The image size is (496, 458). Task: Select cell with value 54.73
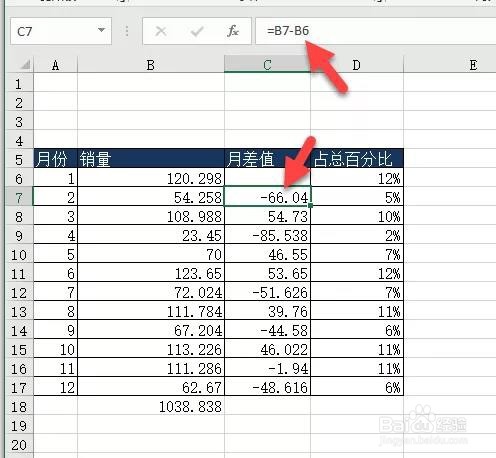click(267, 216)
